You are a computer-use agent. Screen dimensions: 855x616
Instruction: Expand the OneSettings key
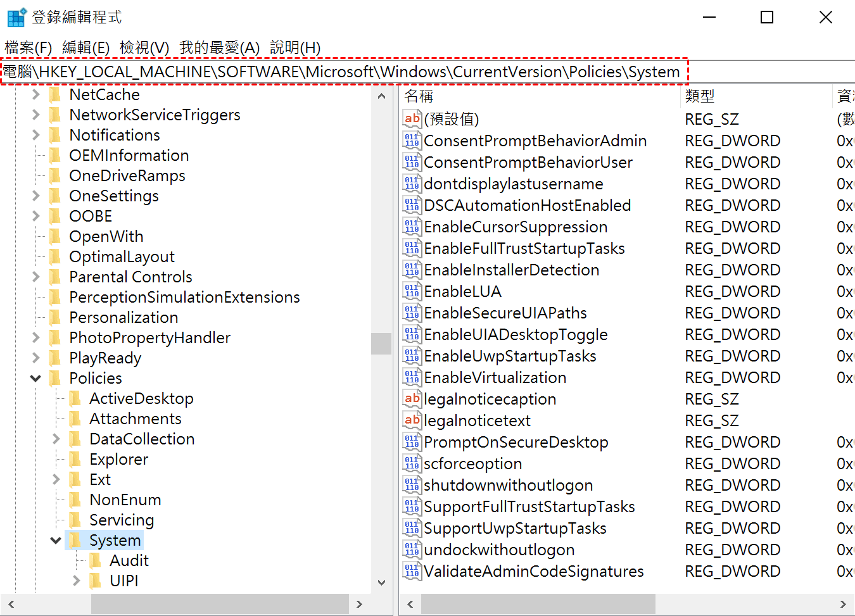(36, 196)
